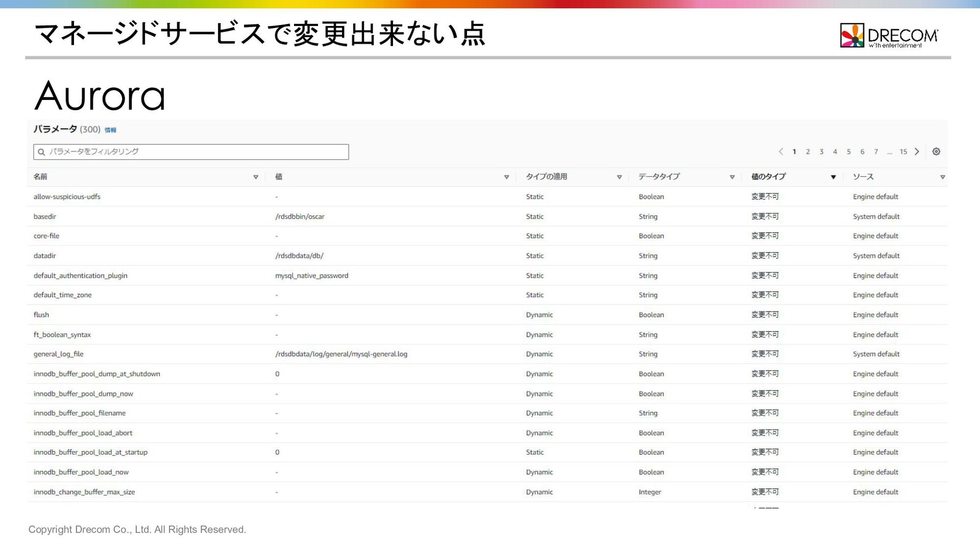
Task: Click System default in the basedir row
Action: (876, 216)
